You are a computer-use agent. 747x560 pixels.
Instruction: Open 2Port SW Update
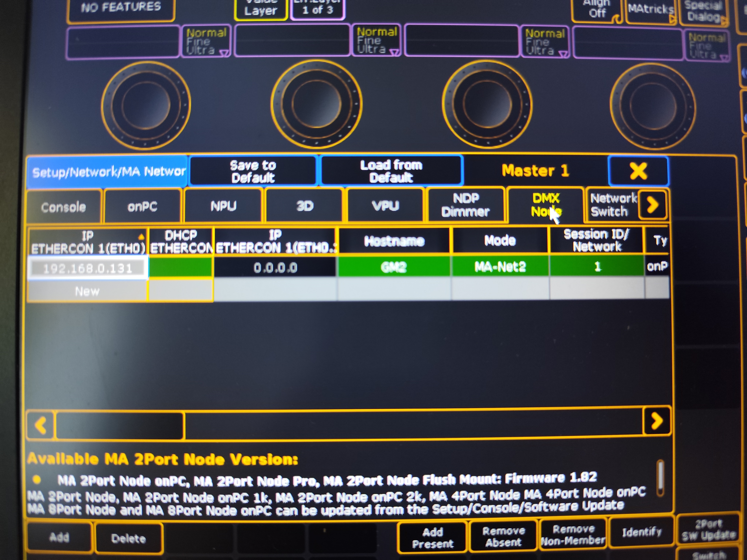click(709, 530)
